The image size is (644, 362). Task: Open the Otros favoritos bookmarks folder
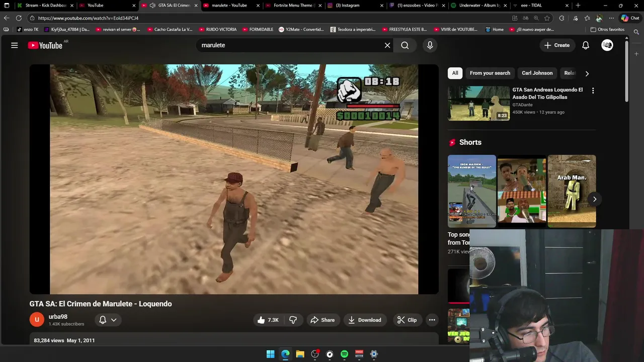[607, 30]
